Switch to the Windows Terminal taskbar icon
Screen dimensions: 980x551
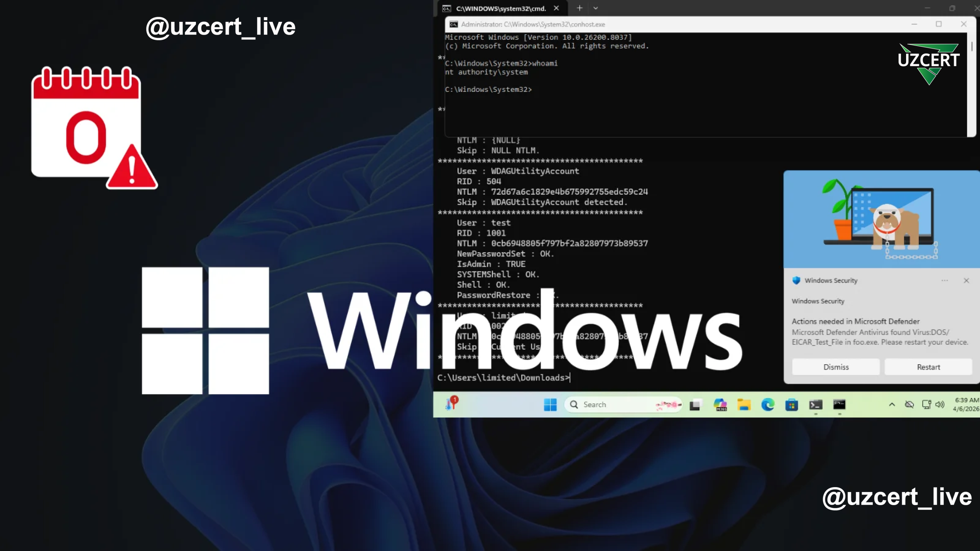pos(815,404)
